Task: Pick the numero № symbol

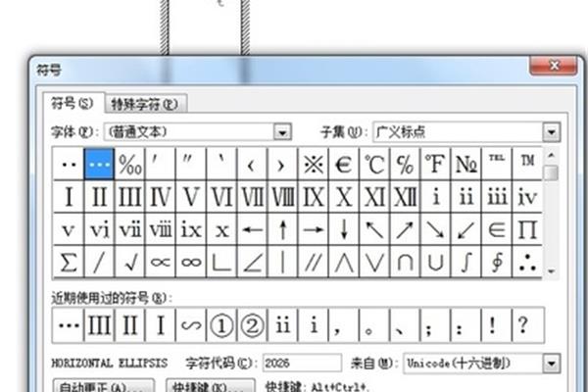Action: pos(466,164)
